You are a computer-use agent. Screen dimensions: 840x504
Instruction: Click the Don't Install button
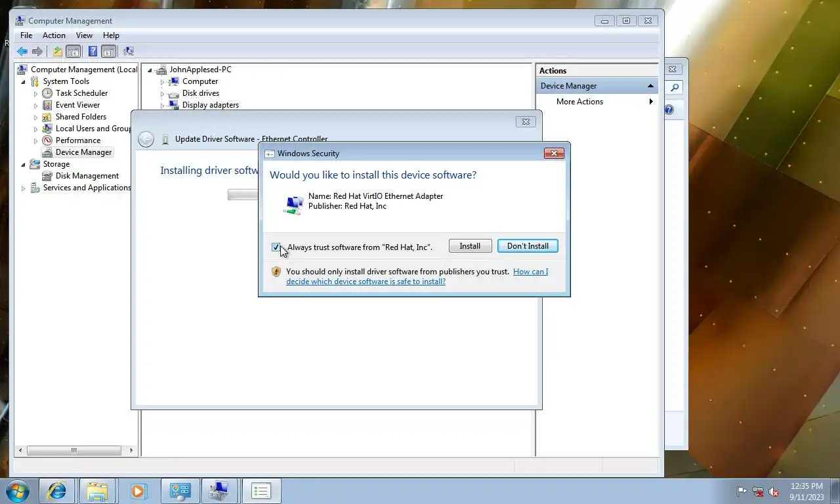[x=528, y=246]
